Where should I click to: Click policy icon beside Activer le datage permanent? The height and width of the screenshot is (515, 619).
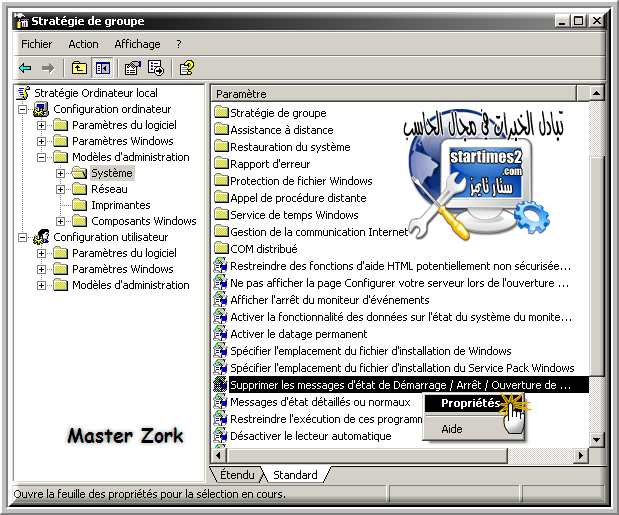[220, 333]
